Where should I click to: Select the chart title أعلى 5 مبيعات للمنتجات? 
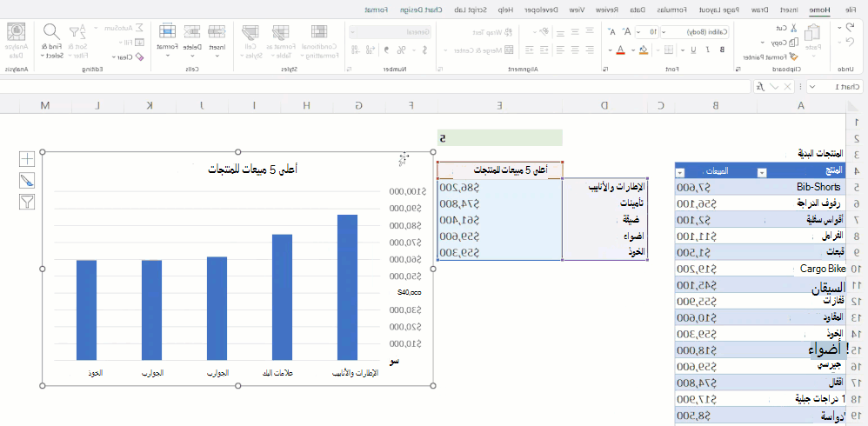click(x=252, y=170)
